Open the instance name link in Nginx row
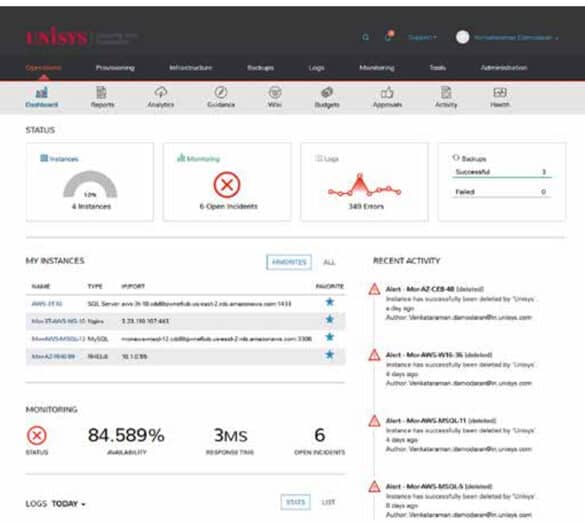The width and height of the screenshot is (585, 524). click(x=58, y=321)
